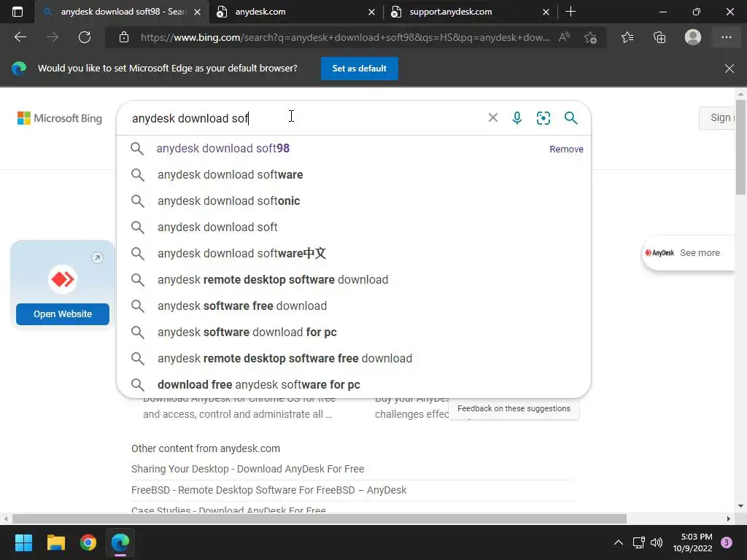Refresh the current Bing page
The height and width of the screenshot is (560, 747).
tap(85, 37)
